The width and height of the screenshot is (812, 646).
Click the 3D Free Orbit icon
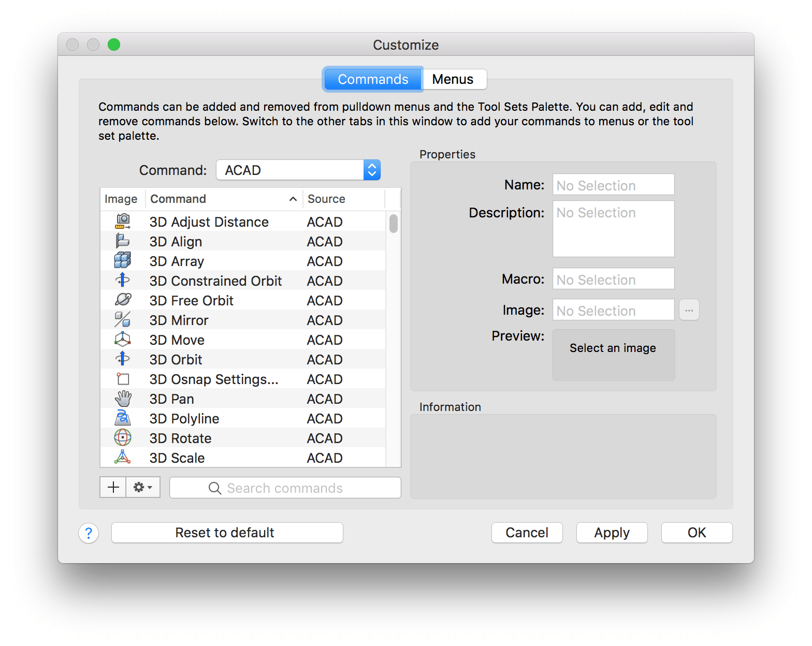tap(123, 300)
